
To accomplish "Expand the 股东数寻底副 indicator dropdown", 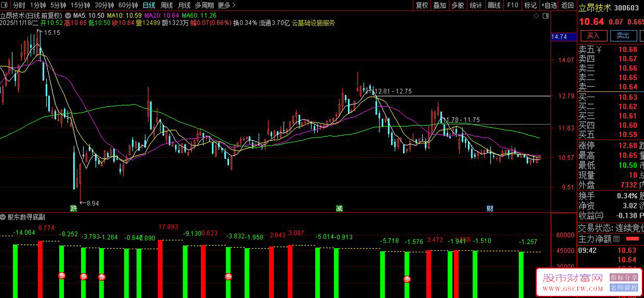I will click(3, 217).
